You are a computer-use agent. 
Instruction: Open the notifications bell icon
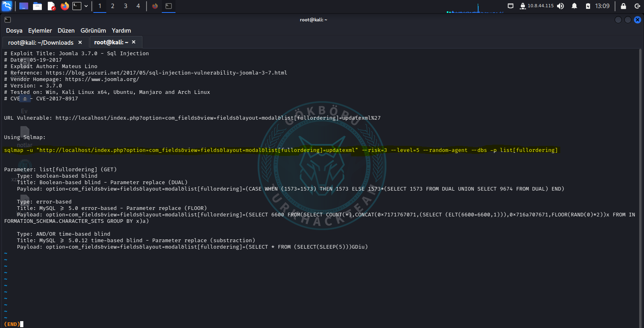(574, 6)
